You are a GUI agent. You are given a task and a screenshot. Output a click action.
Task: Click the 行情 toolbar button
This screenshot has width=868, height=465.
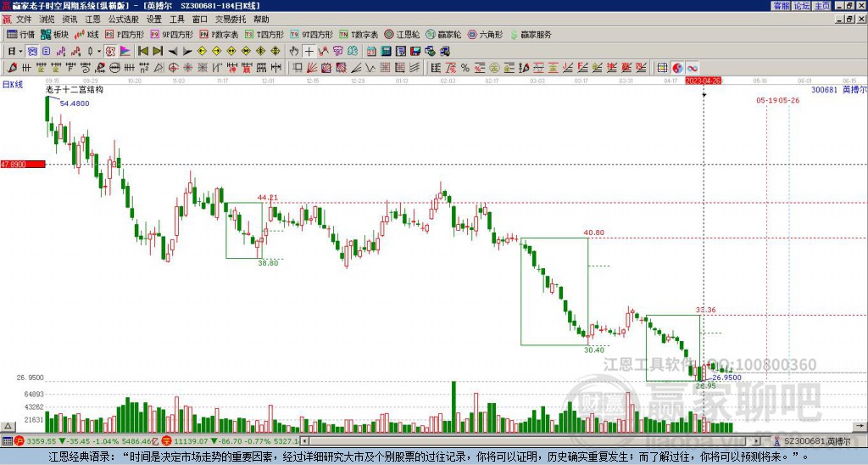(x=20, y=34)
